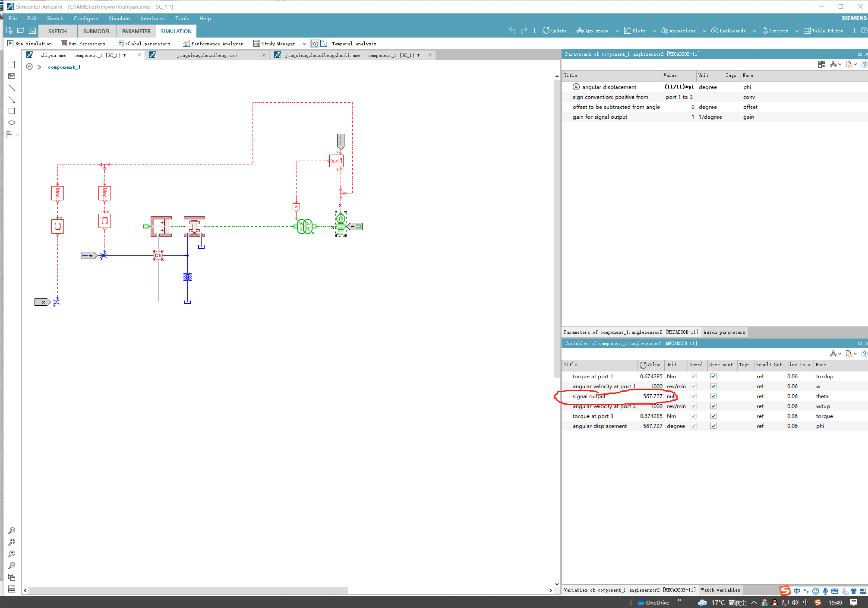Click Saved checkbox for signal output
The height and width of the screenshot is (608, 868).
pos(694,396)
